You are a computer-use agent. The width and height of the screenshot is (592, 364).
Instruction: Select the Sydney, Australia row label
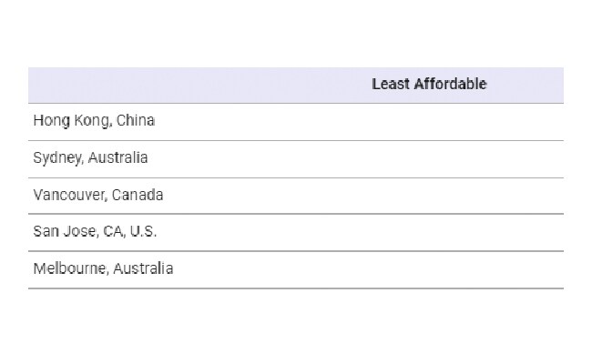(90, 157)
